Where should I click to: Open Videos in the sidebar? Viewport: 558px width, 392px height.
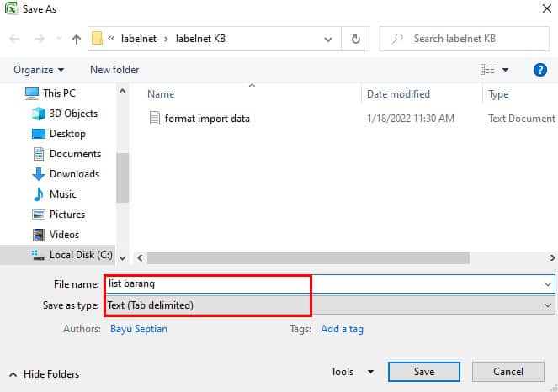(x=56, y=235)
